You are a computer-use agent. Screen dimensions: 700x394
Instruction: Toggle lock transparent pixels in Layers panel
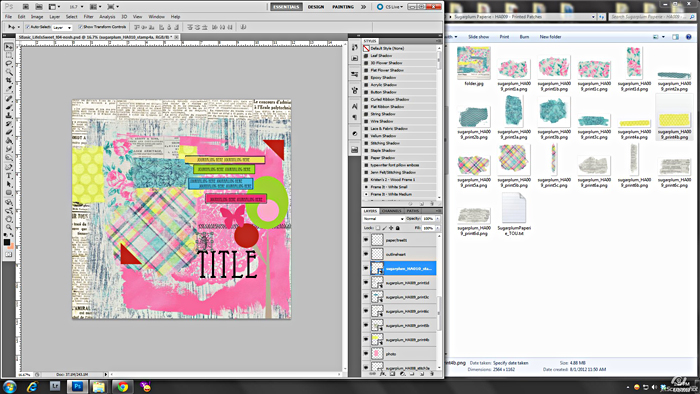click(378, 228)
